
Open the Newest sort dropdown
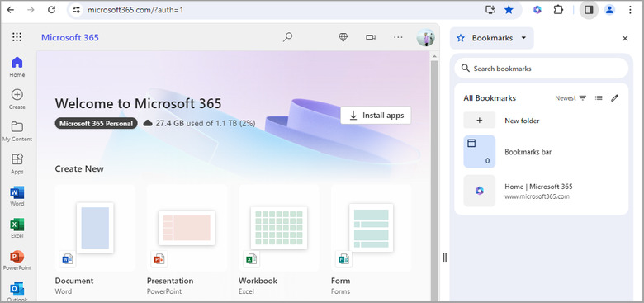click(x=571, y=98)
